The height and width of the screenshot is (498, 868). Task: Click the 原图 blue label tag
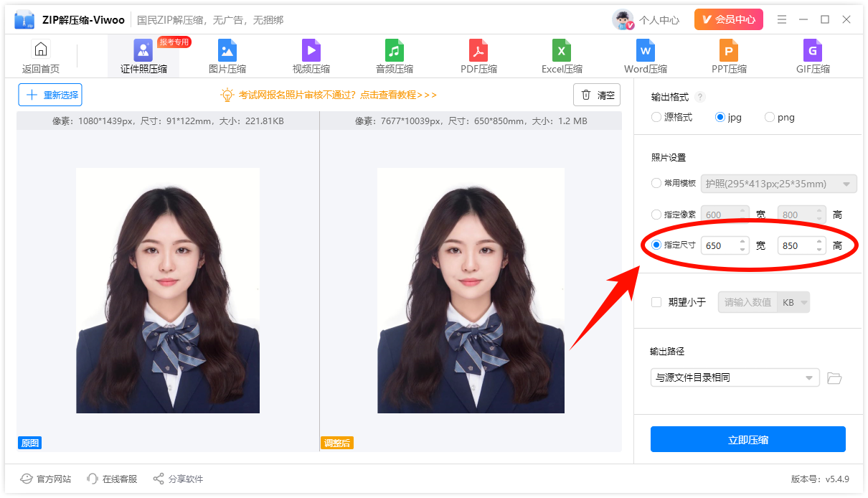coord(30,443)
